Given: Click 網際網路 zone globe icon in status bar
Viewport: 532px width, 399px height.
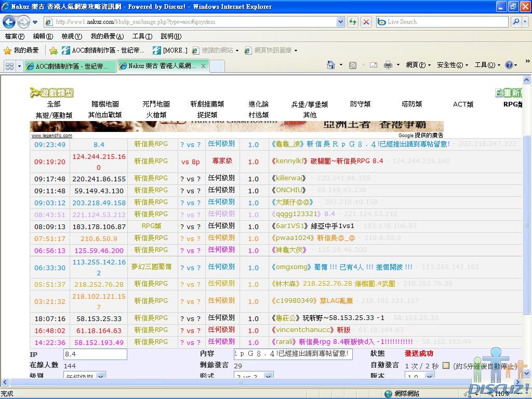Looking at the screenshot, I should click(389, 394).
